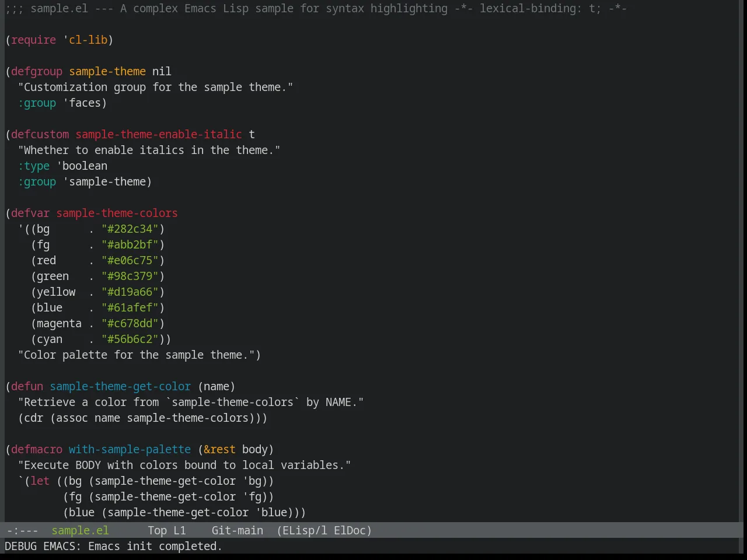Click '(name)' argument list
The height and width of the screenshot is (560, 747).
[217, 386]
